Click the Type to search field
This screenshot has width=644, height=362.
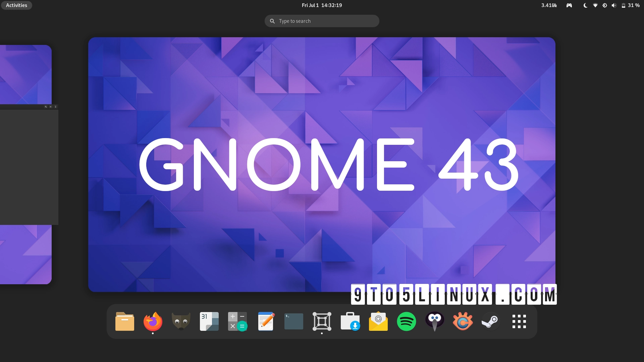pyautogui.click(x=321, y=21)
